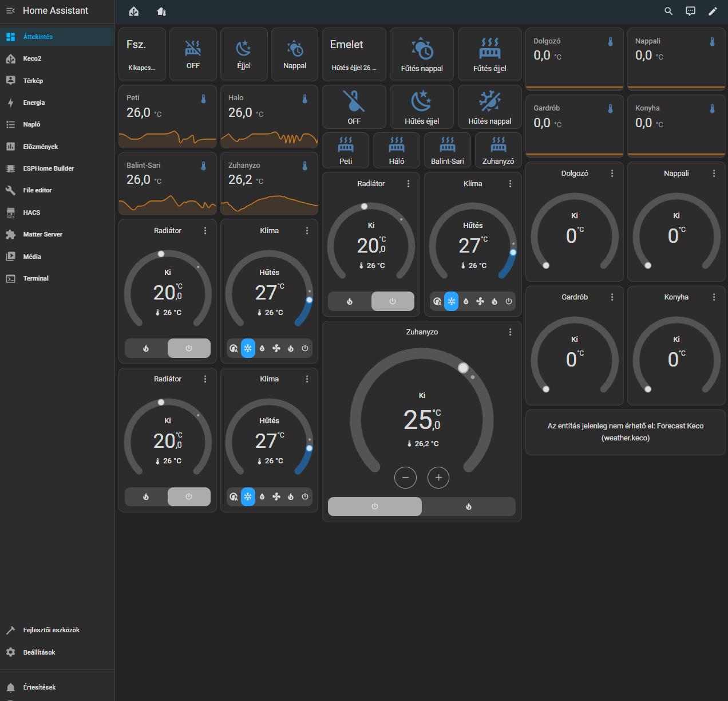Open Zuhanyzo thermostat three-dot menu

point(511,332)
